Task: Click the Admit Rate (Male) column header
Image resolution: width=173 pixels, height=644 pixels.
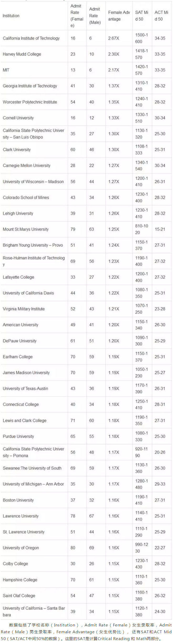Action: pos(95,16)
